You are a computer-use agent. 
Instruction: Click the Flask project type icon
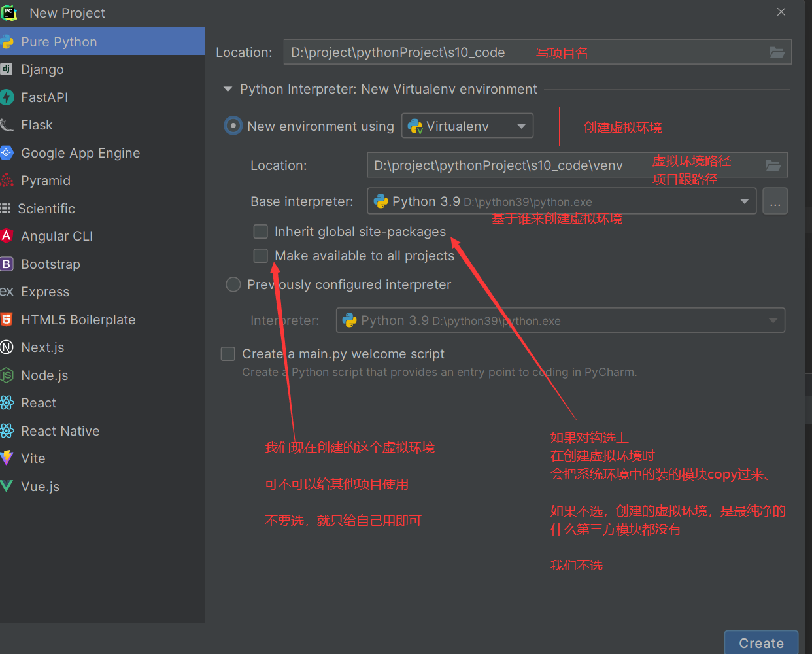pyautogui.click(x=7, y=125)
